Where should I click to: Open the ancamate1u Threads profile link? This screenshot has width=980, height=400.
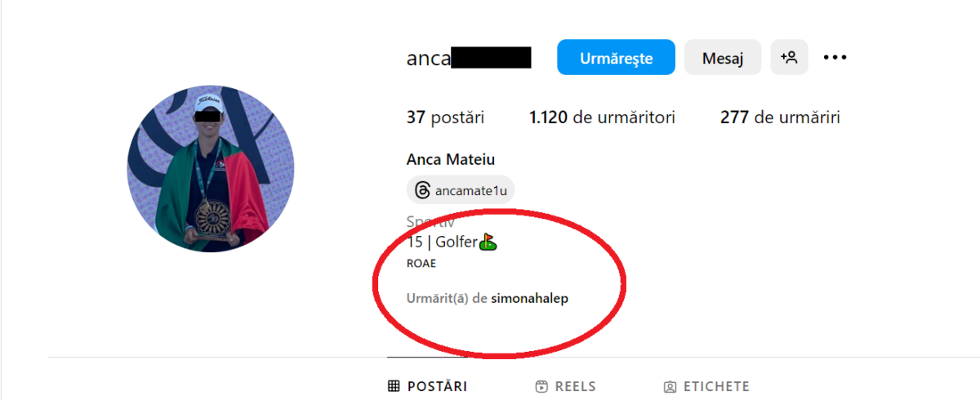point(461,190)
